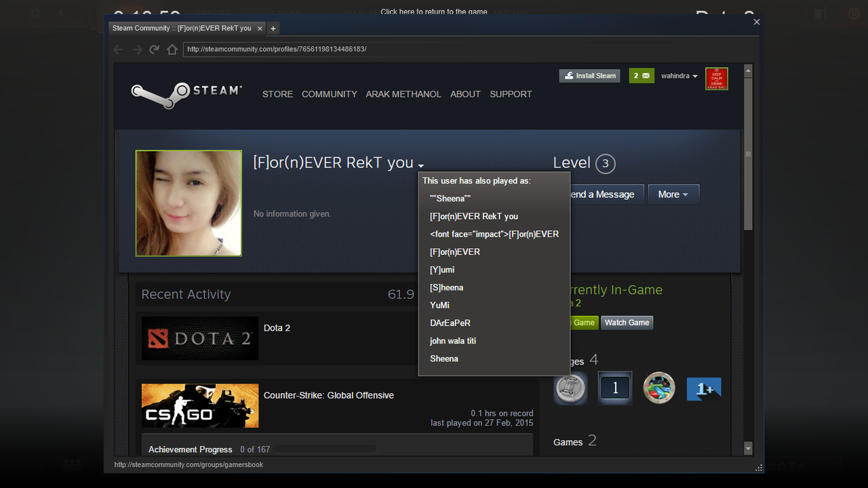The image size is (868, 488).
Task: Click the profile avatar photo
Action: tap(189, 203)
